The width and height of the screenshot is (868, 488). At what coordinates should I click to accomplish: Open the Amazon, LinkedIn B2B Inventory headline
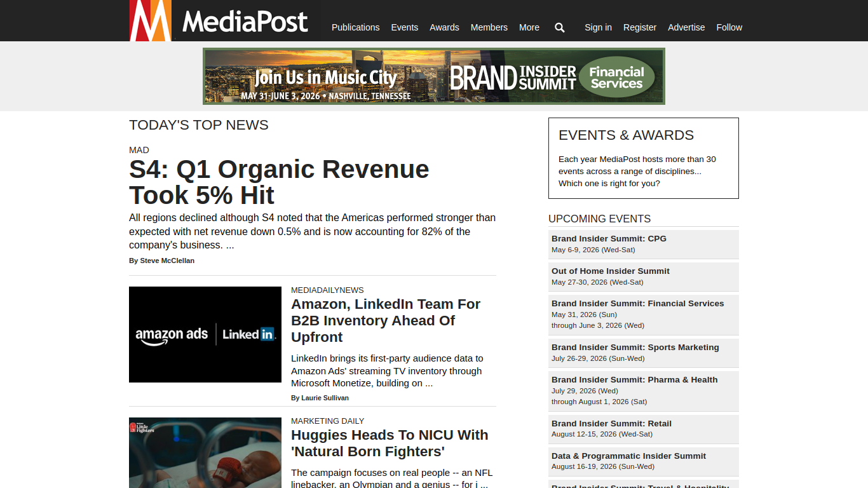[x=386, y=320]
